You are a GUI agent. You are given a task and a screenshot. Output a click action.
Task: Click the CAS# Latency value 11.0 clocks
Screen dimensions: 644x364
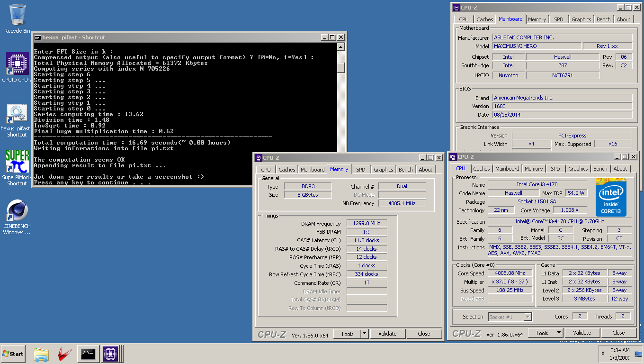367,240
